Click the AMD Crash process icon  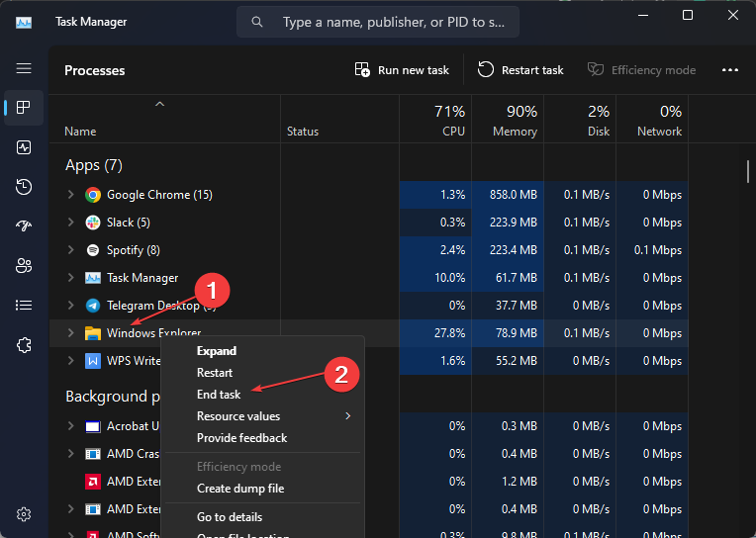[93, 454]
